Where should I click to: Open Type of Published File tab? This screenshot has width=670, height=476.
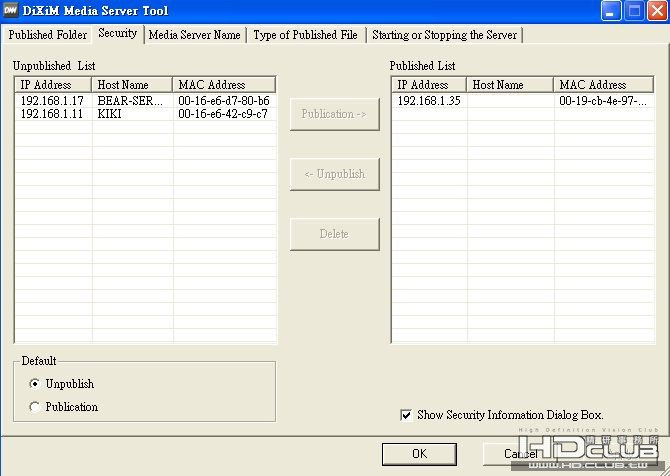point(305,35)
